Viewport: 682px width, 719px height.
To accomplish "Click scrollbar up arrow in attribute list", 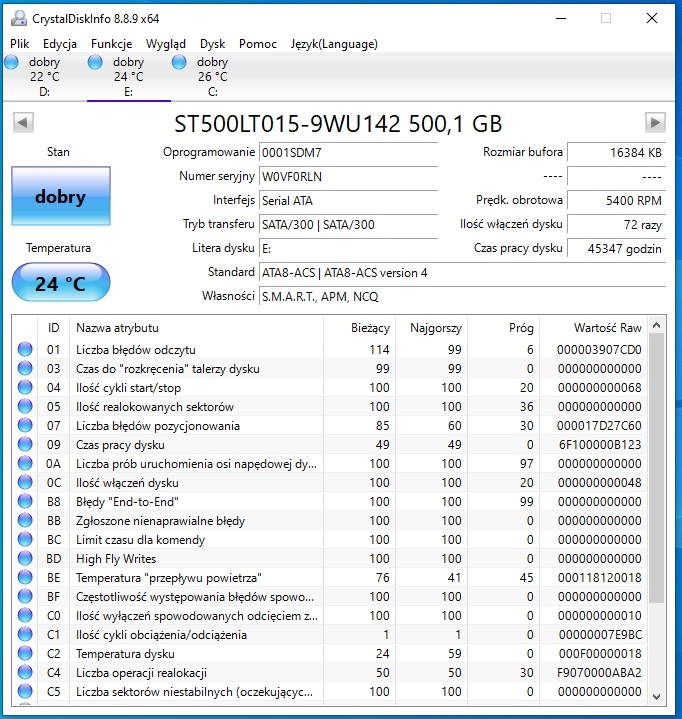I will point(656,326).
